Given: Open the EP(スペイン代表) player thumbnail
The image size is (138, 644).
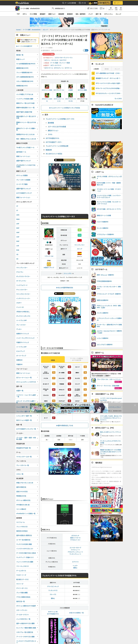Looking at the screenshot, I should (47, 87).
